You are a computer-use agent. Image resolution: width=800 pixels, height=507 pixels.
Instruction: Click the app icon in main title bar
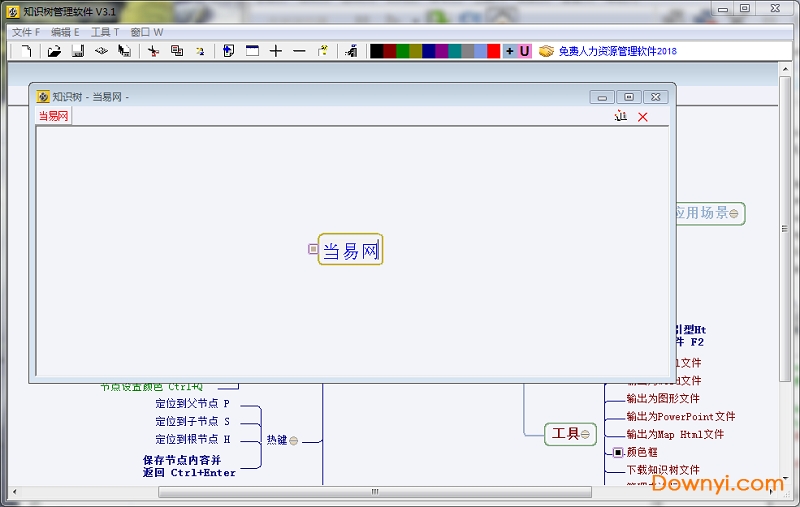[13, 12]
